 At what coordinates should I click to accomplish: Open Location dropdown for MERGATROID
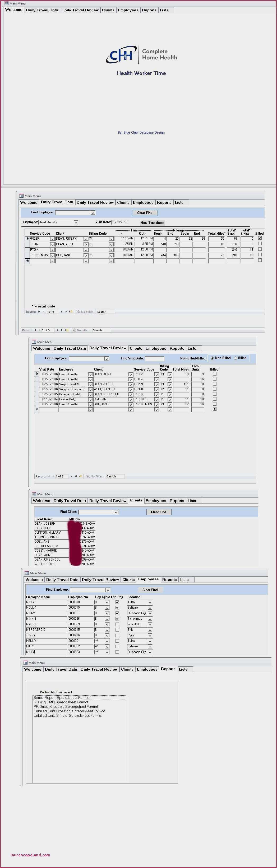[150, 630]
